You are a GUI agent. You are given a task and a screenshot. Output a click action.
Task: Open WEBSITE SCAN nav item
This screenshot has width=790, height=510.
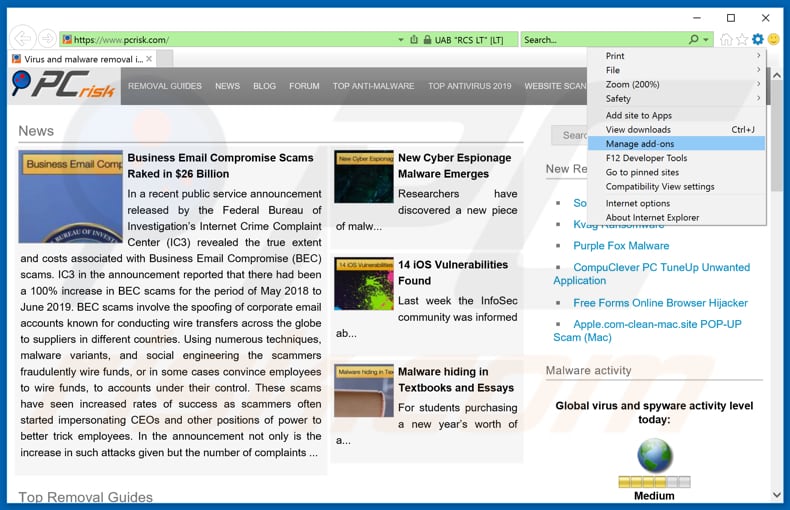pyautogui.click(x=555, y=86)
